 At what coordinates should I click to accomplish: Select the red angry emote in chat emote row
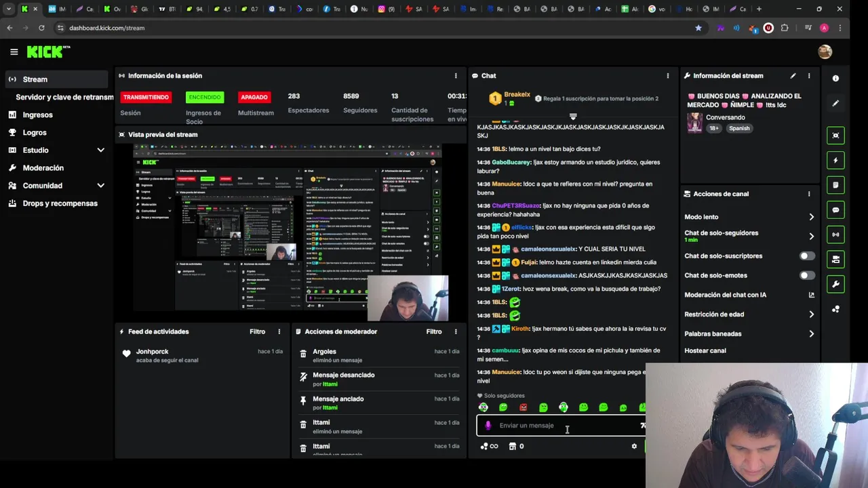(x=523, y=407)
